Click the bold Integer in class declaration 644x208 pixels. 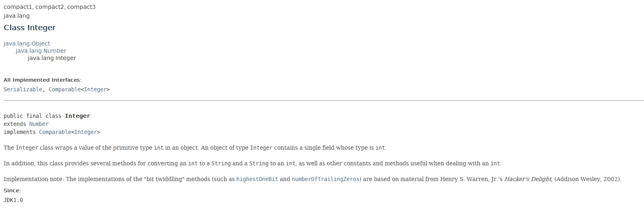click(78, 116)
